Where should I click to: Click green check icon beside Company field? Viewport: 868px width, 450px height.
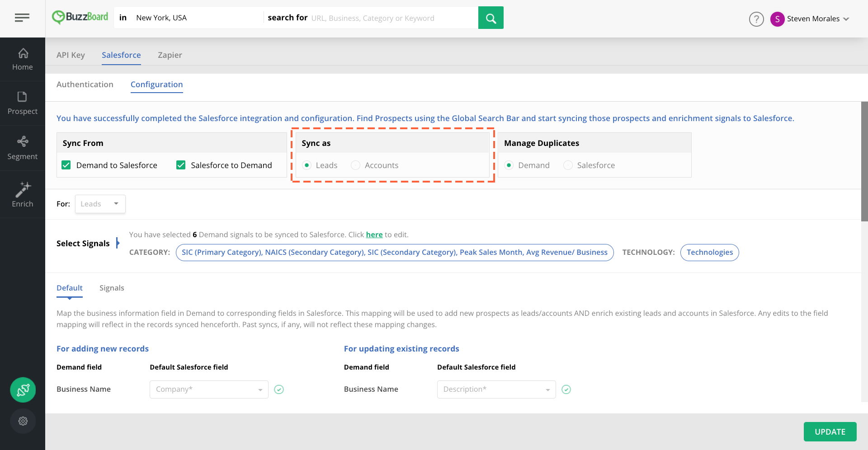pos(279,389)
